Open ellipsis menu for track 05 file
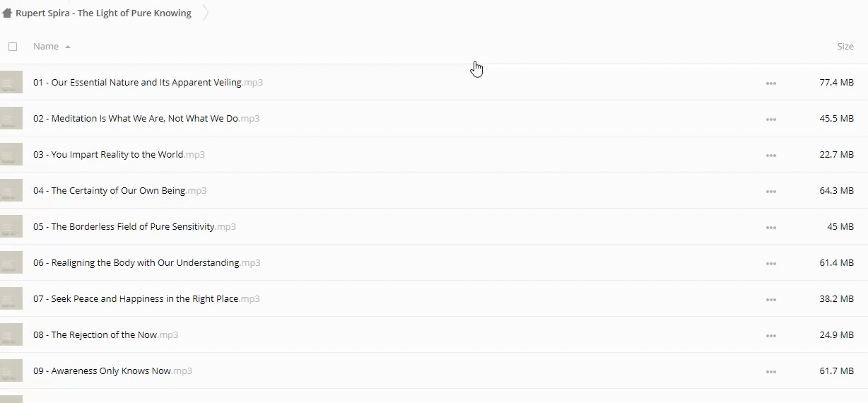Viewport: 868px width, 403px height. (x=770, y=228)
